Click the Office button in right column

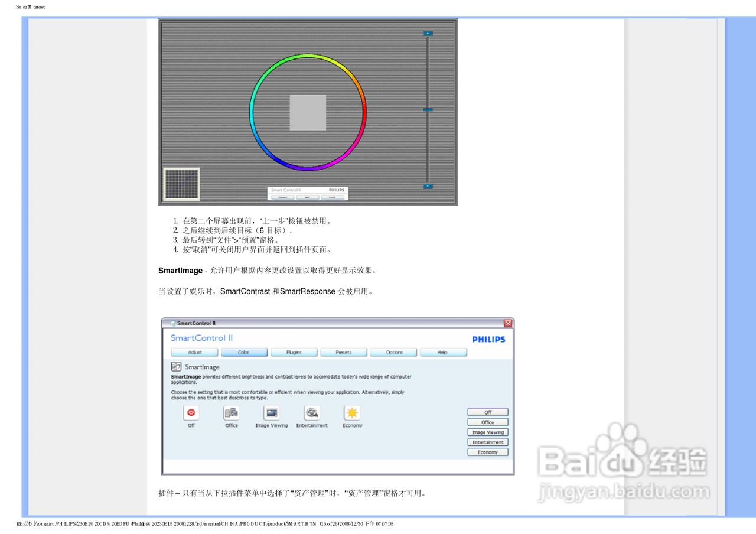click(488, 422)
